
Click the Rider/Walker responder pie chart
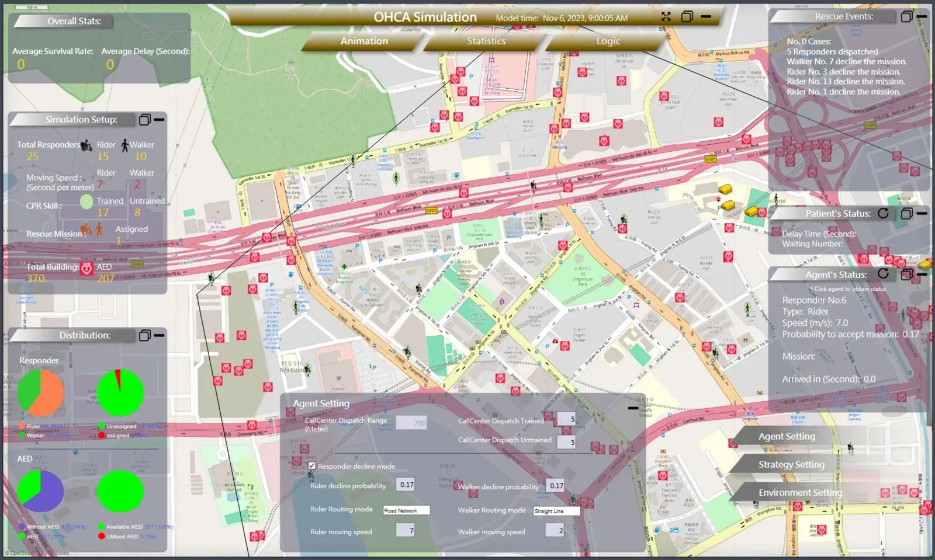point(40,393)
